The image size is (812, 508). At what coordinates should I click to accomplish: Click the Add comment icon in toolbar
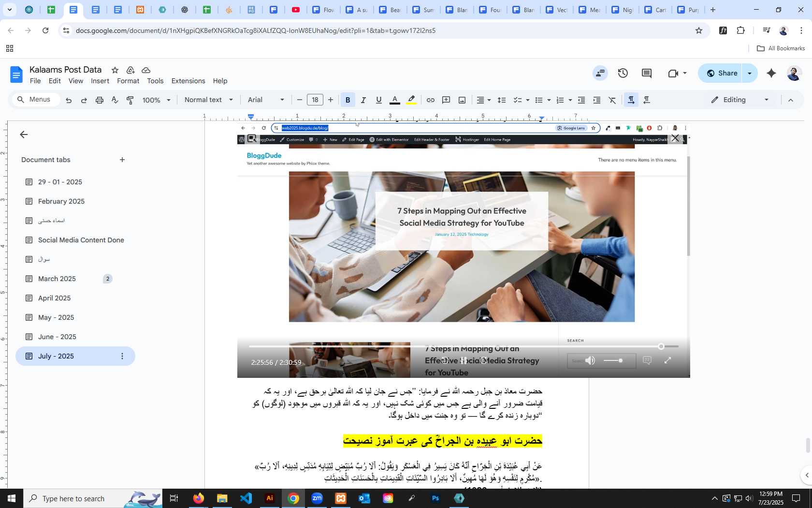[446, 100]
